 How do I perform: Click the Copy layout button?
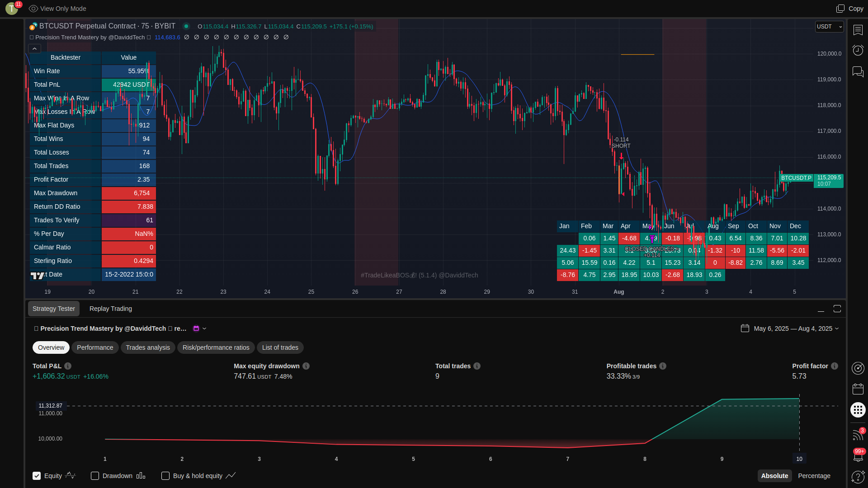(x=850, y=9)
